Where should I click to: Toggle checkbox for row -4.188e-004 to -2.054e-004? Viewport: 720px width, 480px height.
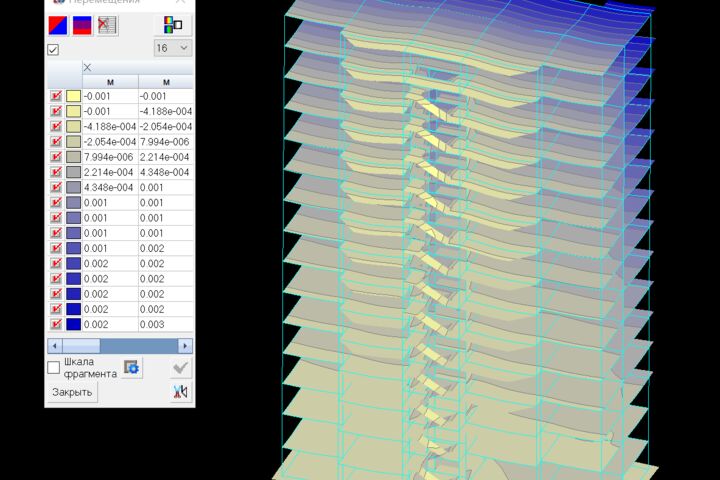point(56,126)
